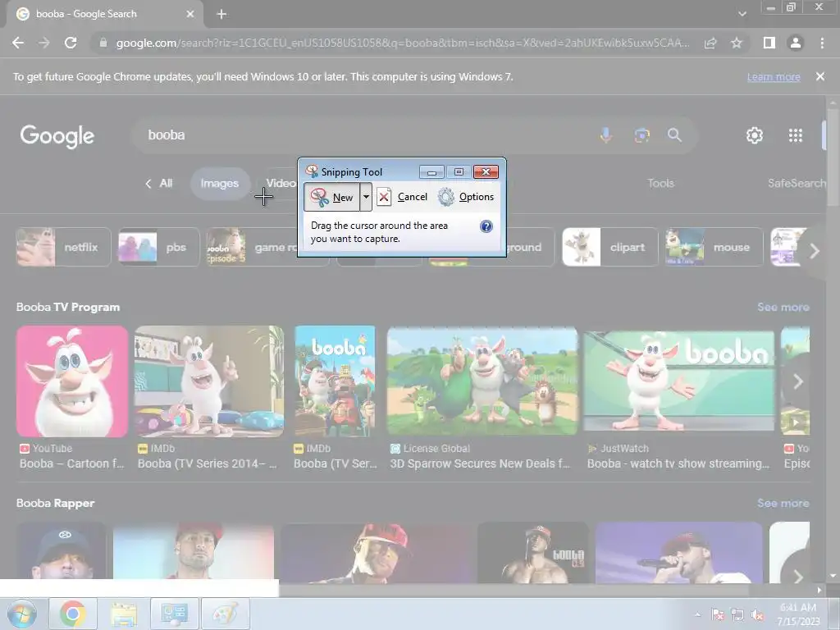Image resolution: width=840 pixels, height=630 pixels.
Task: Open File Explorer from taskbar
Action: coord(124,614)
